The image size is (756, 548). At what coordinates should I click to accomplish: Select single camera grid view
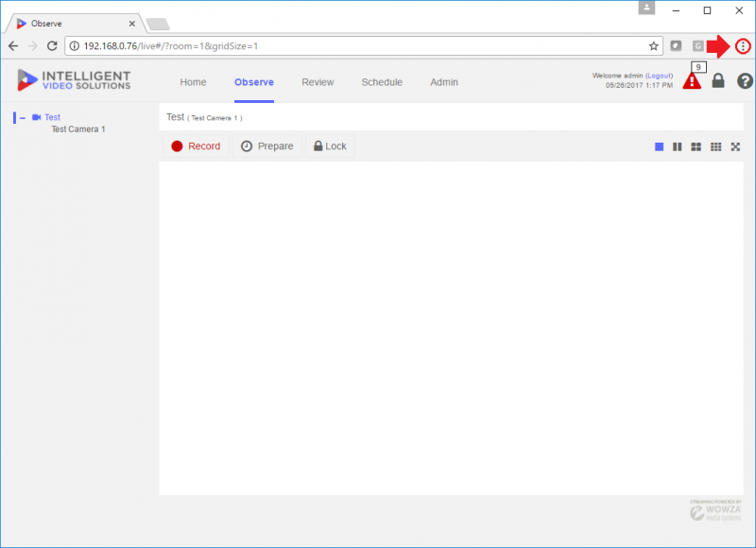pyautogui.click(x=659, y=146)
